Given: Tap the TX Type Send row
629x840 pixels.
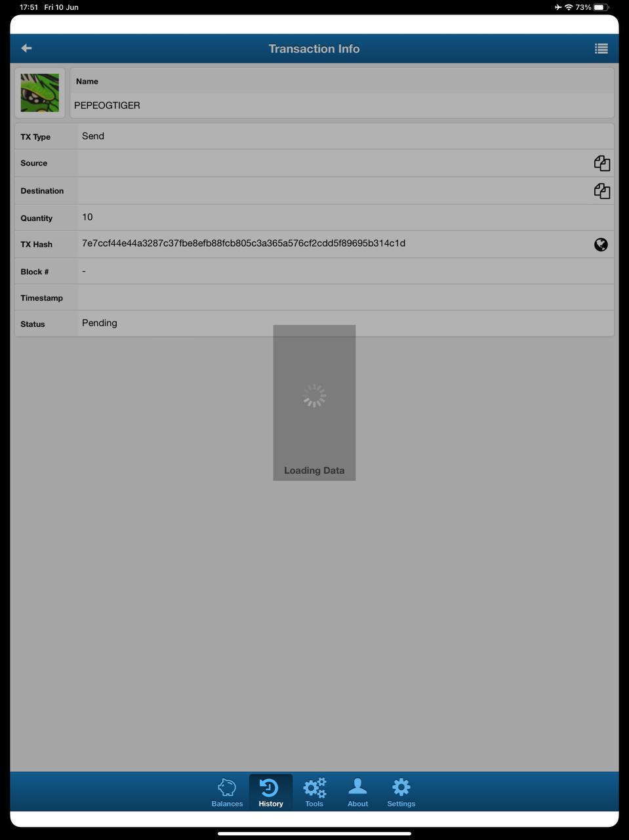Looking at the screenshot, I should coord(314,136).
